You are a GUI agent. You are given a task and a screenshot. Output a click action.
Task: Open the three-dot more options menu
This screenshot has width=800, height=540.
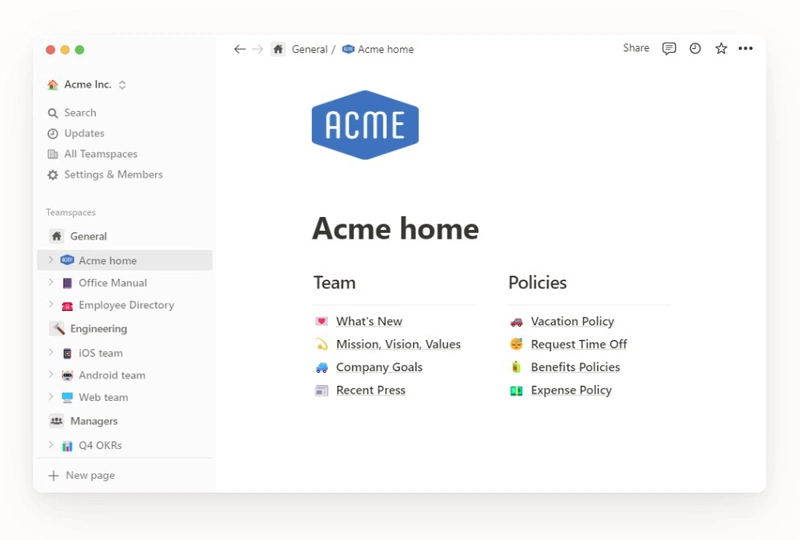pos(745,48)
